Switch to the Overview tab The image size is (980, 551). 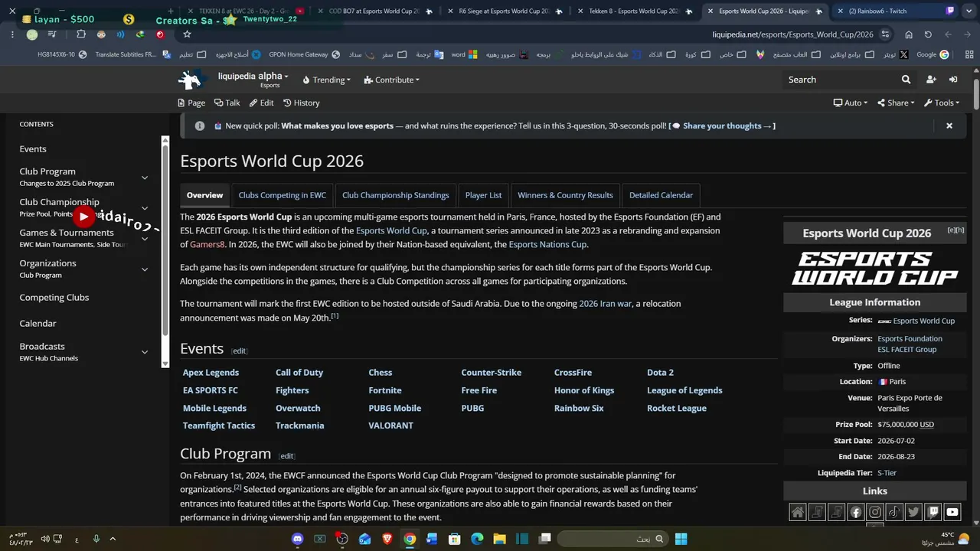(204, 195)
